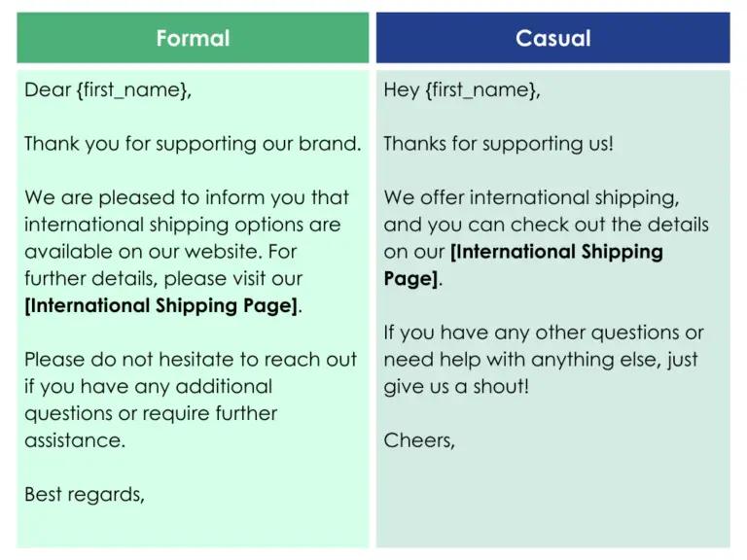
Task: Click "and you can check out the details" line
Action: [546, 225]
